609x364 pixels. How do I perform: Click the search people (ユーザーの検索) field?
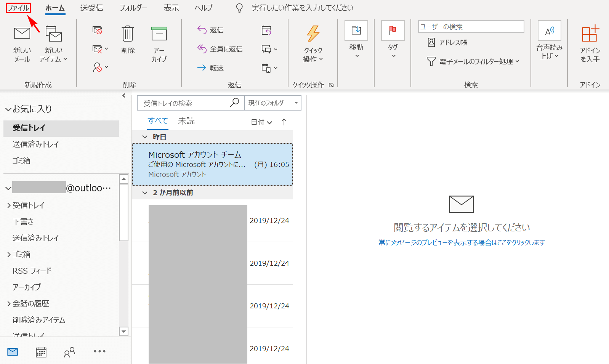click(x=471, y=27)
